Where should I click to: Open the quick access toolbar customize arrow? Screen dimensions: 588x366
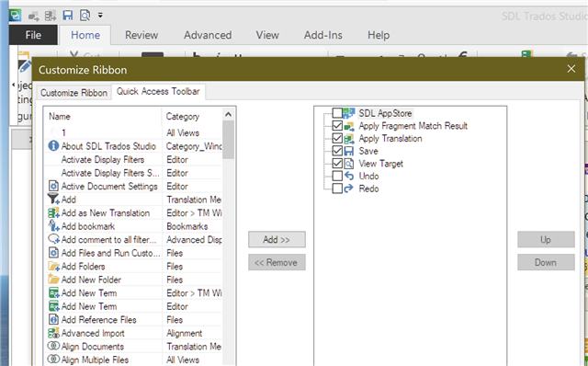100,16
